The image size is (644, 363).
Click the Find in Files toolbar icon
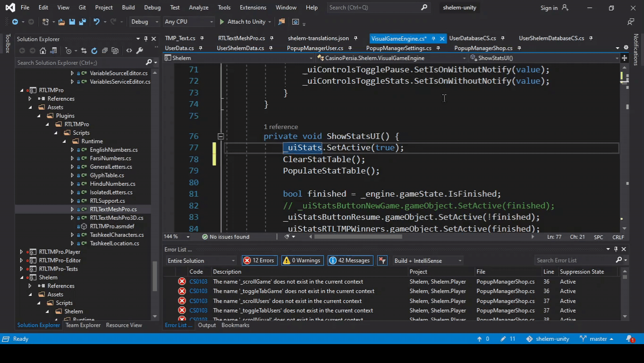[282, 22]
